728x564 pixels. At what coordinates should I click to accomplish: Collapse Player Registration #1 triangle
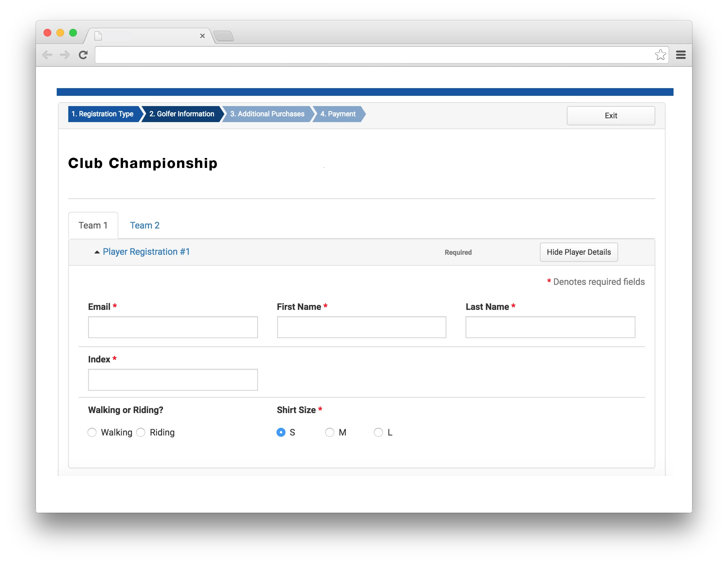97,252
